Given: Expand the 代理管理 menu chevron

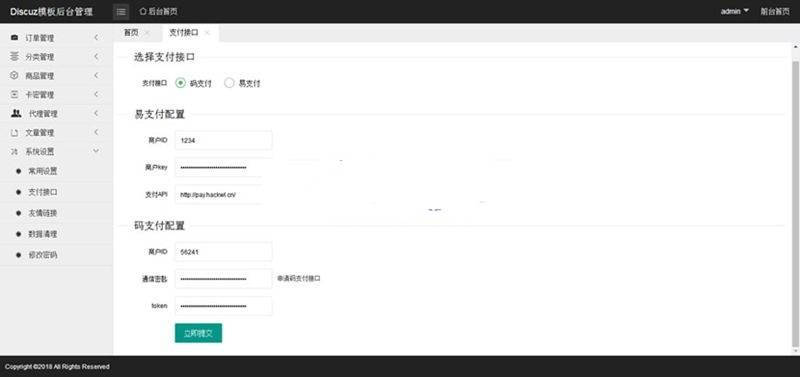Looking at the screenshot, I should [x=96, y=113].
